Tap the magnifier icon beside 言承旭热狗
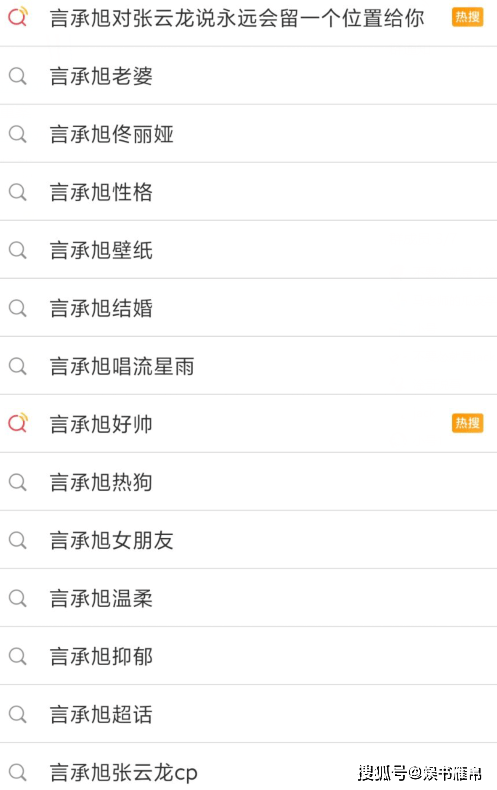 (18, 483)
